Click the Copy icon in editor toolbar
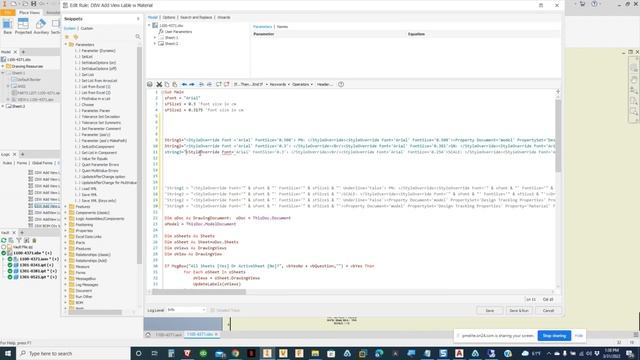The height and width of the screenshot is (360, 640). coord(167,84)
